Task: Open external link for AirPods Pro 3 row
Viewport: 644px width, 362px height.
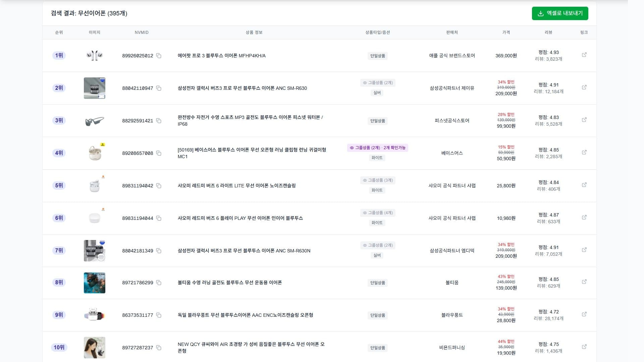Action: pyautogui.click(x=584, y=55)
